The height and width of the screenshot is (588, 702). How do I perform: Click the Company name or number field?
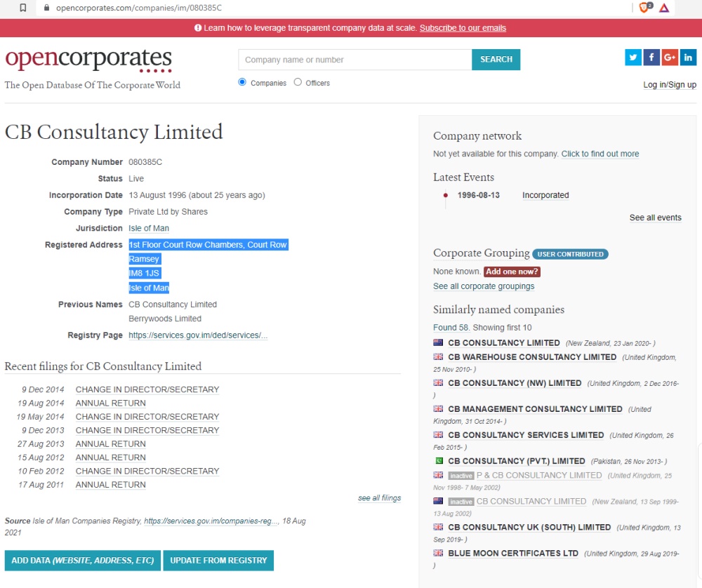[x=355, y=60]
